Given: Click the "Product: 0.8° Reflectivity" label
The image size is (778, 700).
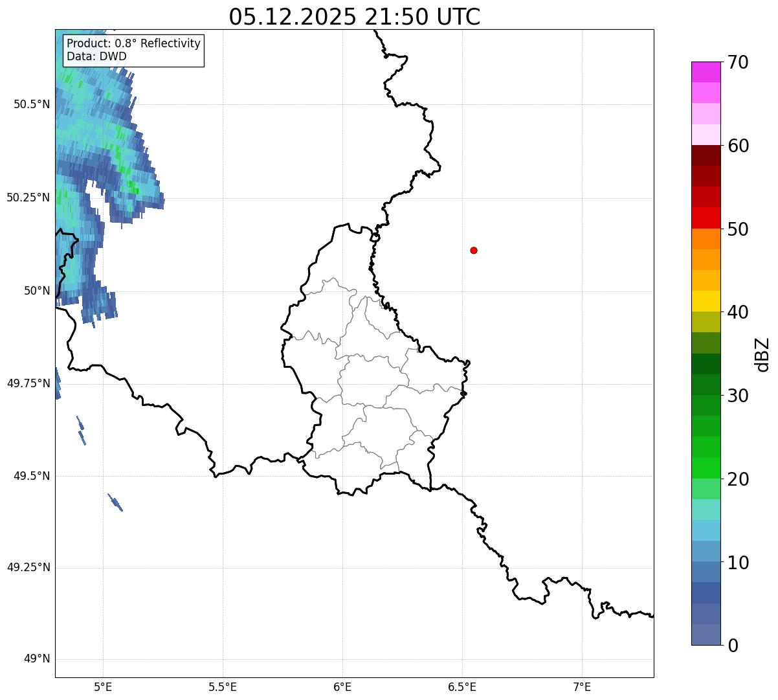Looking at the screenshot, I should (x=134, y=43).
